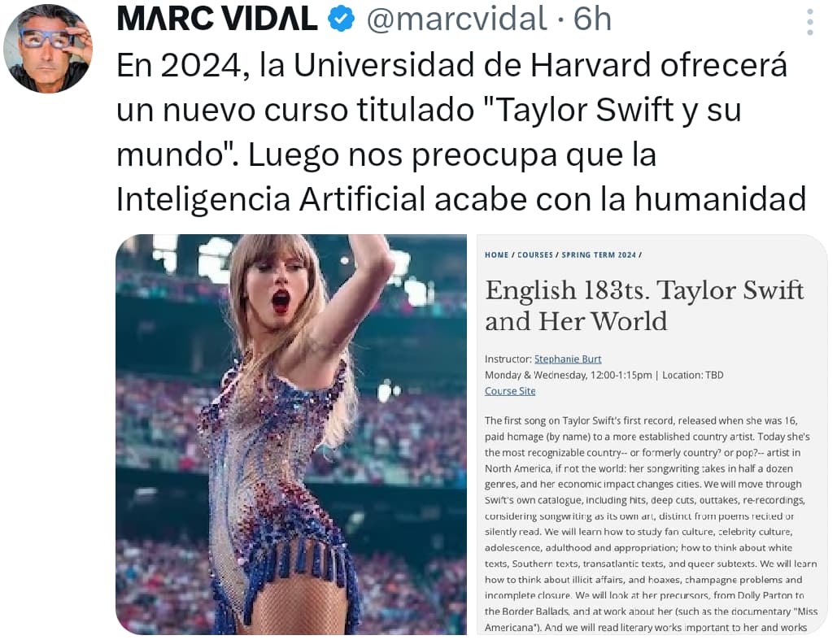Viewport: 837px width, 644px height.
Task: Open the tweet's three-dot more options menu
Action: (x=810, y=22)
